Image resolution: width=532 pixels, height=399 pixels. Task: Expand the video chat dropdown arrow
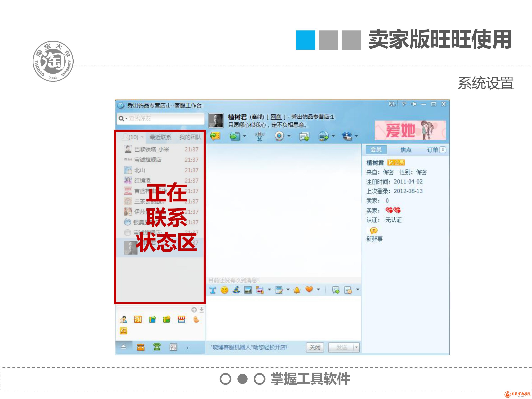click(289, 136)
